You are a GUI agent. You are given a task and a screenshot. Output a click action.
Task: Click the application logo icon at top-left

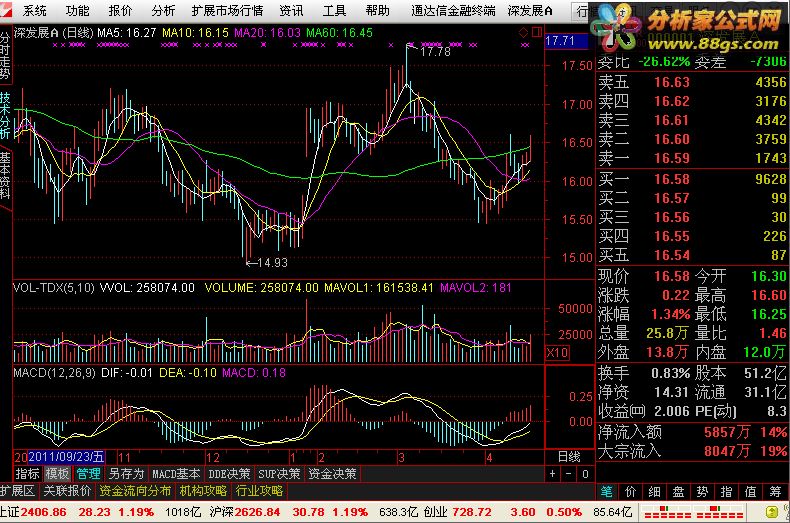click(6, 10)
